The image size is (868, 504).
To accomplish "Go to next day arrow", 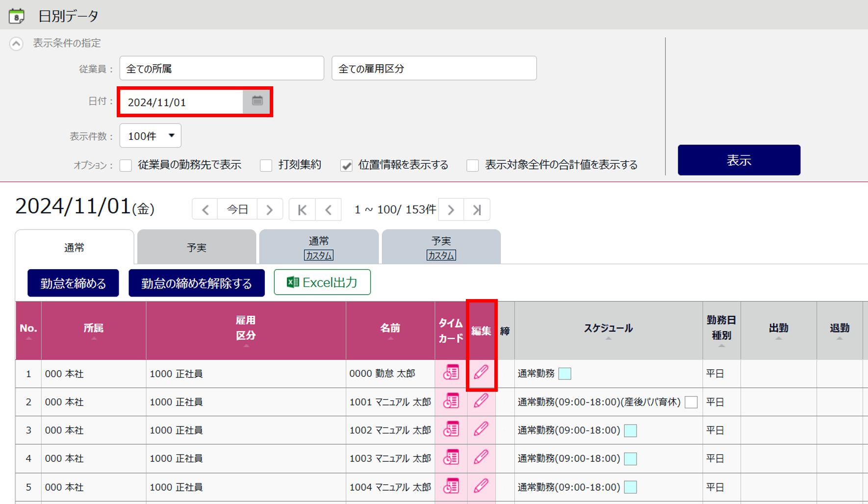I will pos(270,210).
